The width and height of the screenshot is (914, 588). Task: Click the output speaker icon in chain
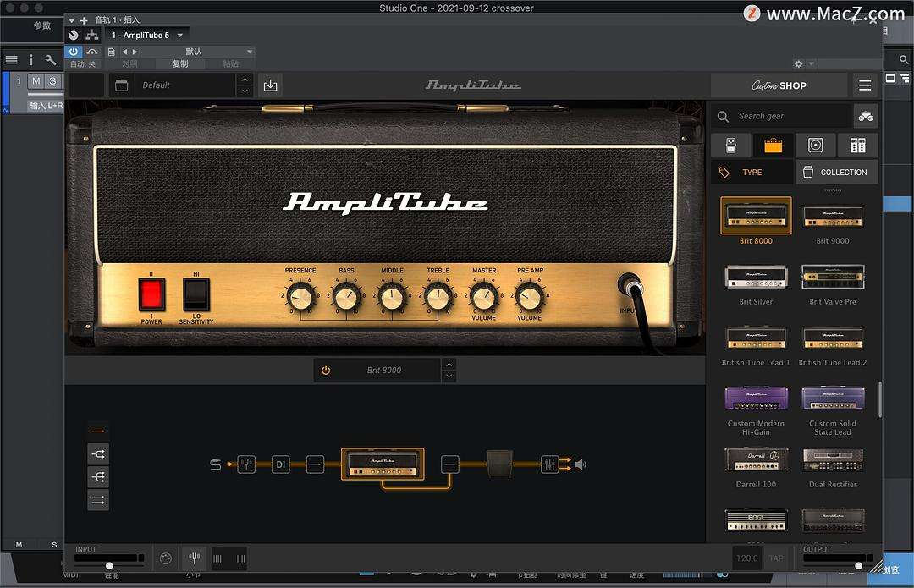[x=581, y=464]
